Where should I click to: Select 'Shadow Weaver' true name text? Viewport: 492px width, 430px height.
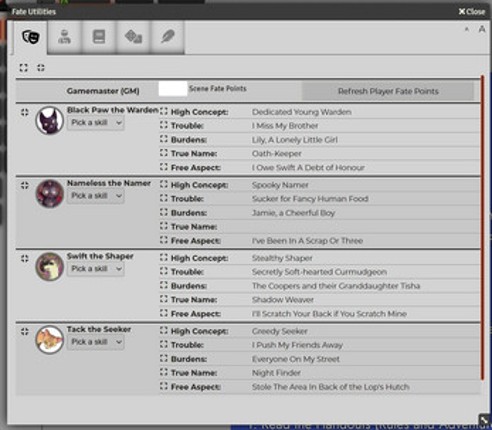click(x=283, y=300)
